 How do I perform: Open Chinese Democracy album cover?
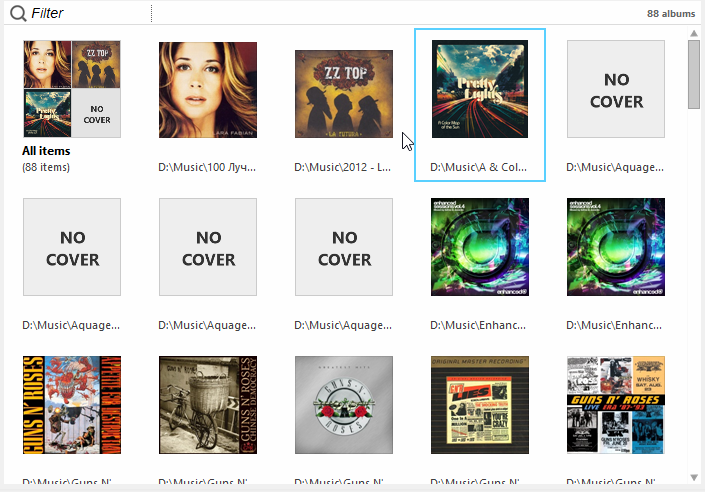click(208, 405)
